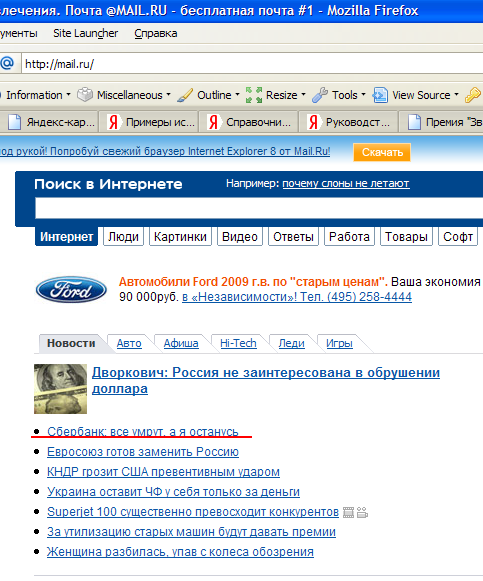Click the dollar bill news thumbnail
The height and width of the screenshot is (581, 483).
point(60,389)
